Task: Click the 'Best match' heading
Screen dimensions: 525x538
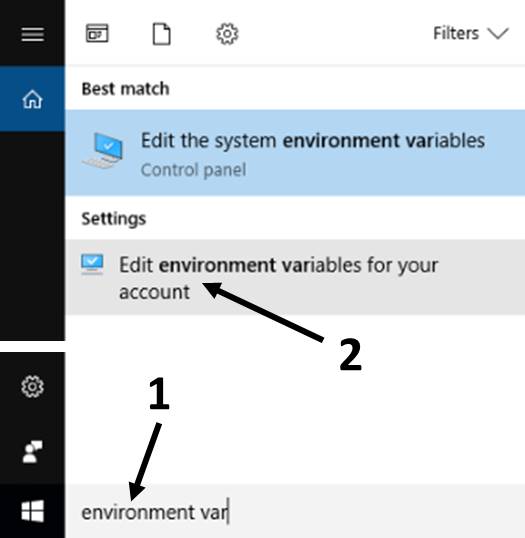Action: point(125,89)
